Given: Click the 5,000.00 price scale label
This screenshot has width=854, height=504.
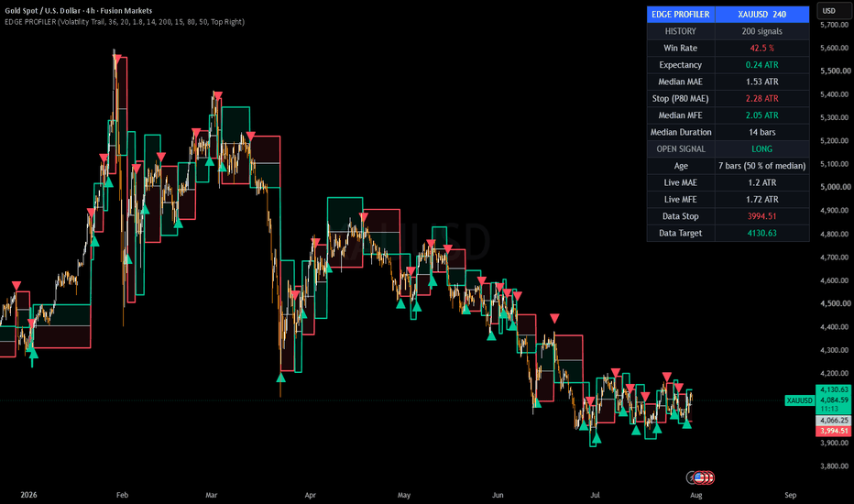Looking at the screenshot, I should pyautogui.click(x=835, y=187).
